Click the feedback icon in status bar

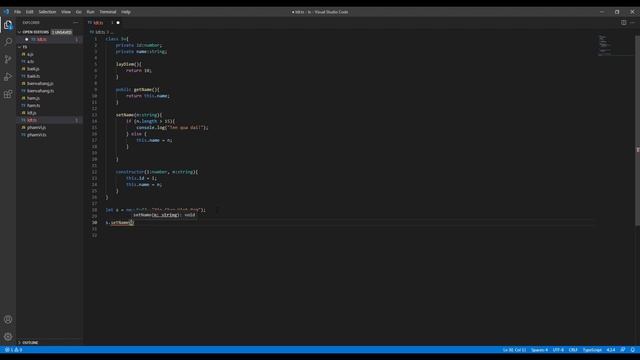[x=623, y=350]
